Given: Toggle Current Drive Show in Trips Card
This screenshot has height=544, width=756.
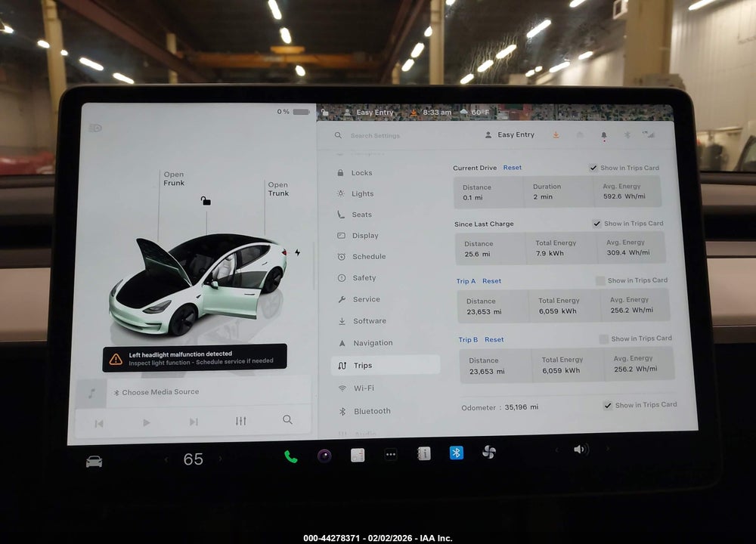Looking at the screenshot, I should (593, 168).
